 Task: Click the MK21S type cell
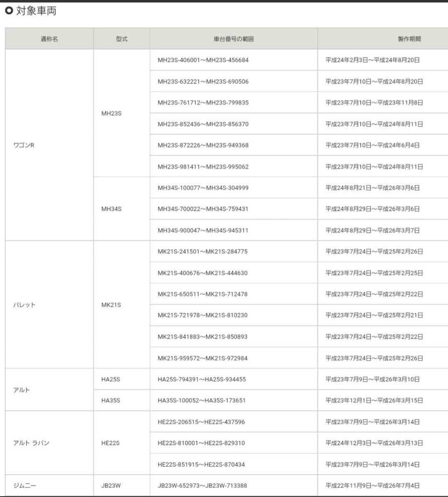coord(122,305)
